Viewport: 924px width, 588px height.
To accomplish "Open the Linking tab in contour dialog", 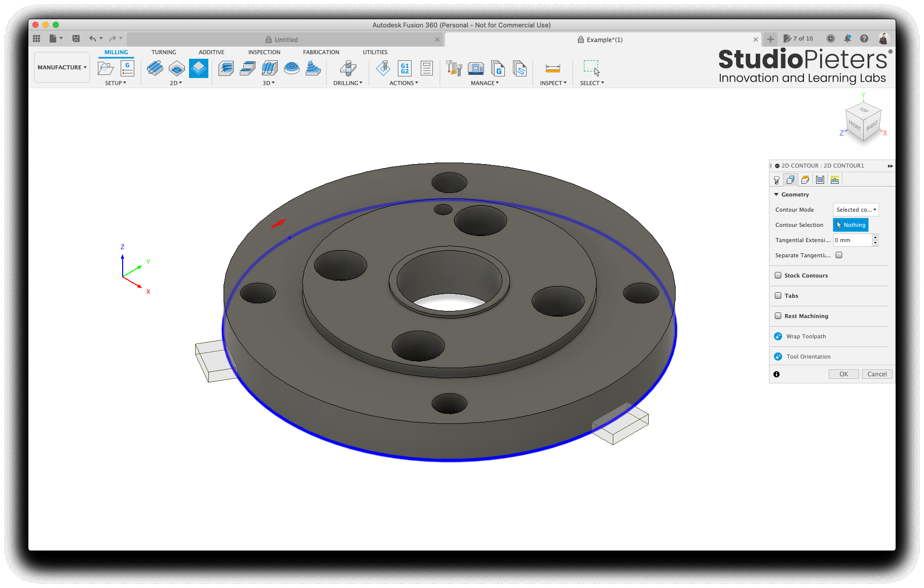I will tap(835, 180).
